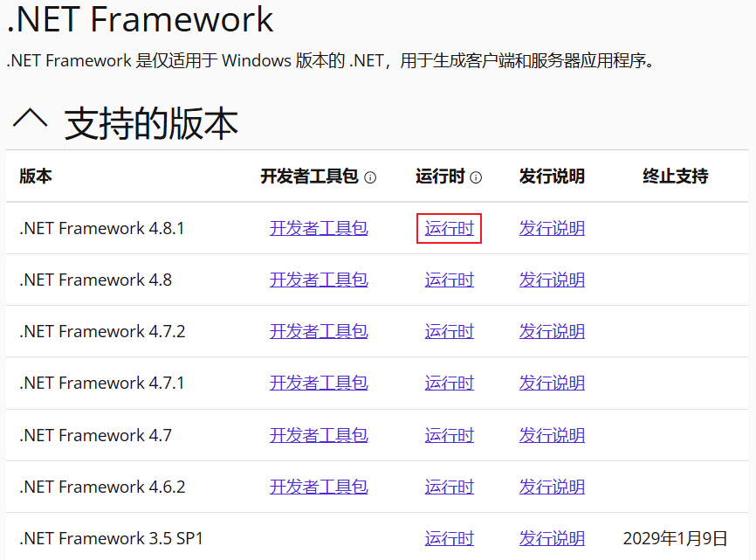Click the .NET Framework 4.8.1 version text
Image resolution: width=756 pixels, height=560 pixels.
(102, 228)
